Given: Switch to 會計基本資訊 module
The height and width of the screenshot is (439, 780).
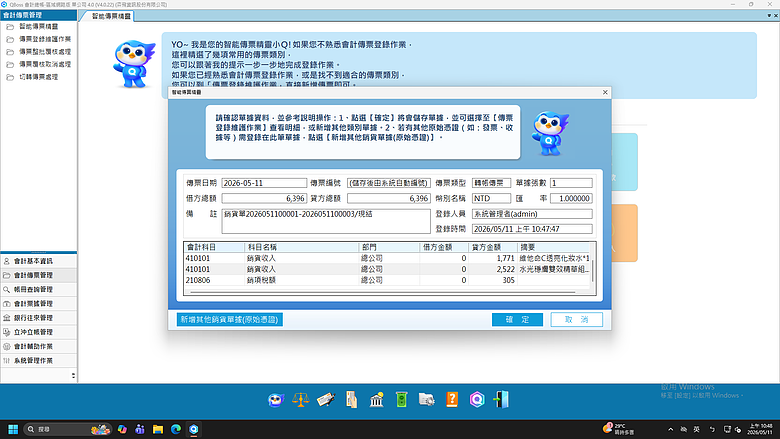Looking at the screenshot, I should [39, 261].
